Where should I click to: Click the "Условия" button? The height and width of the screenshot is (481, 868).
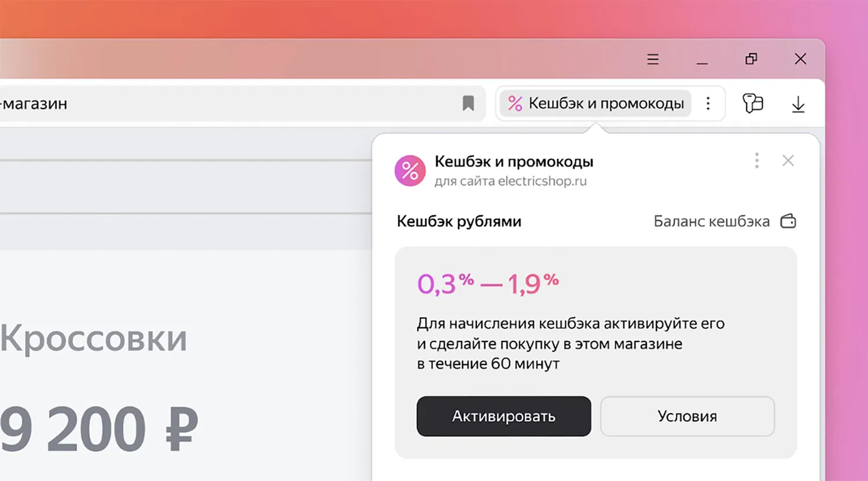click(687, 416)
